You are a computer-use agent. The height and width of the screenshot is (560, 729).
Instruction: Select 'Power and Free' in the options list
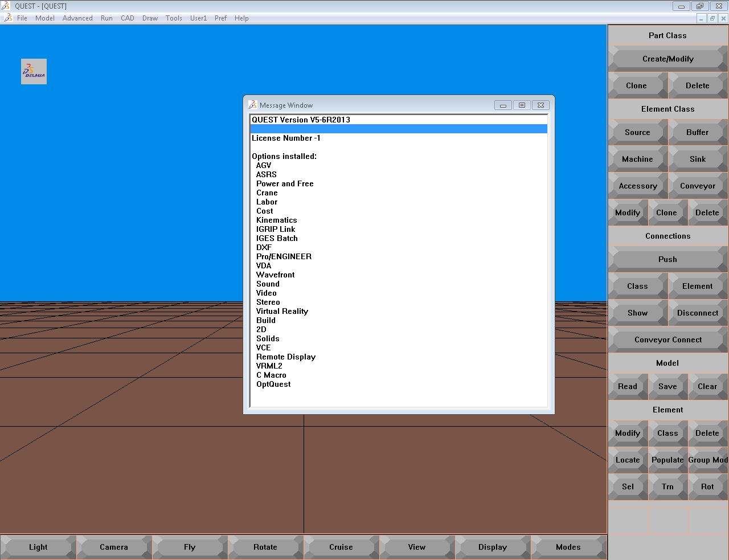(x=399, y=183)
